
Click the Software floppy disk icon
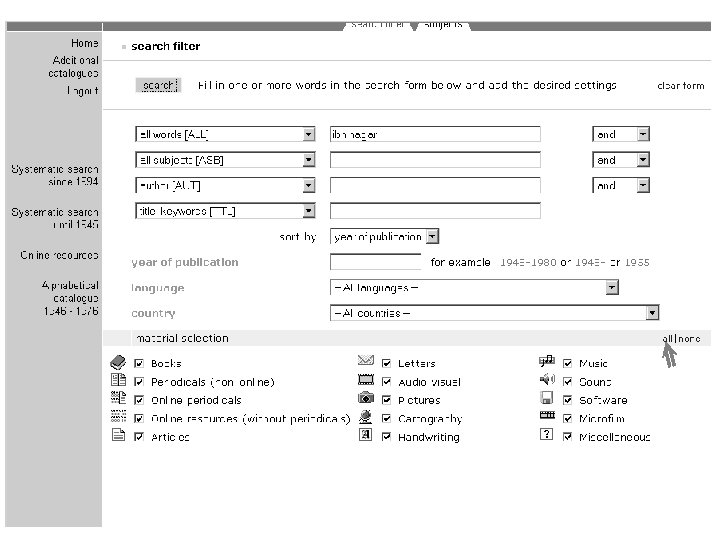coord(546,398)
